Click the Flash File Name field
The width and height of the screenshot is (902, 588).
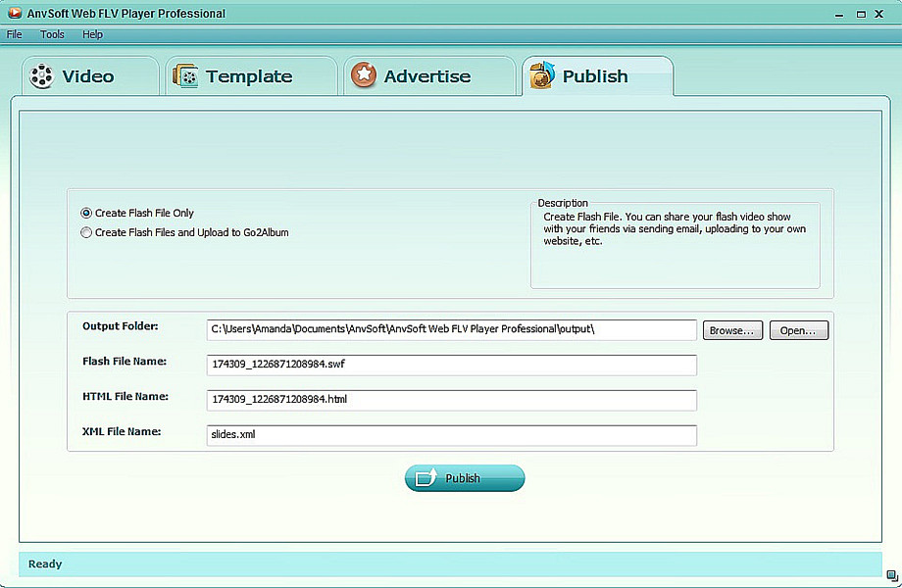[x=452, y=365]
